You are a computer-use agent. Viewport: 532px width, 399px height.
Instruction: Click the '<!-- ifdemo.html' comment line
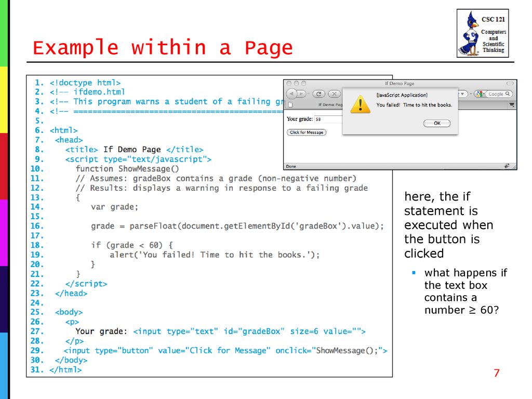(x=87, y=92)
